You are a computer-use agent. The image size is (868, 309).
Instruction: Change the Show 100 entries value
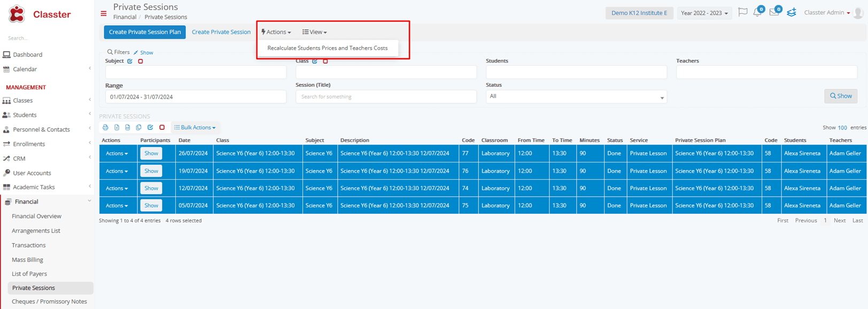pos(842,128)
